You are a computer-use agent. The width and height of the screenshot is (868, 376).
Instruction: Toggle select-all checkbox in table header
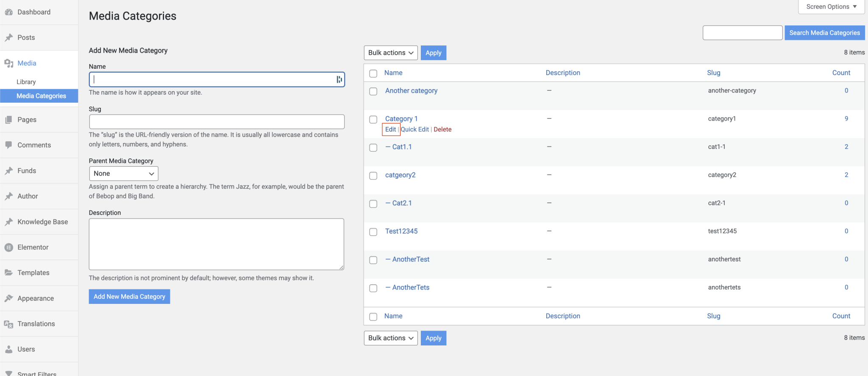tap(373, 73)
